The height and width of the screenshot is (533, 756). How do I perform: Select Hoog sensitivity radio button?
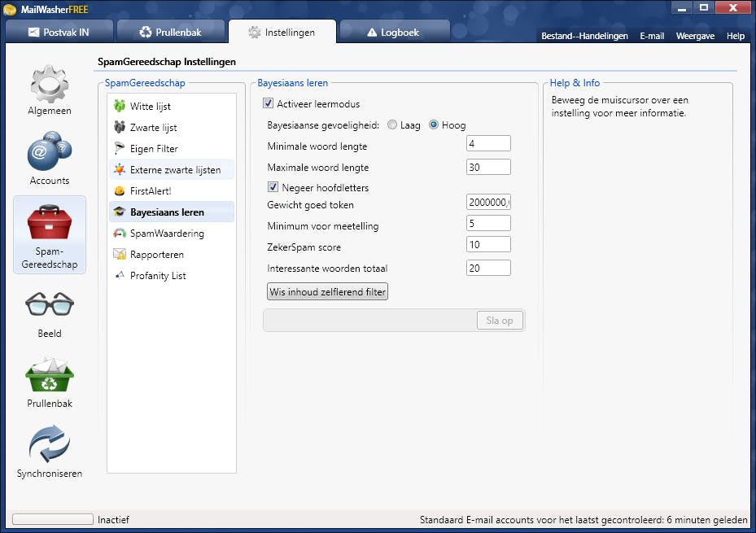coord(434,125)
